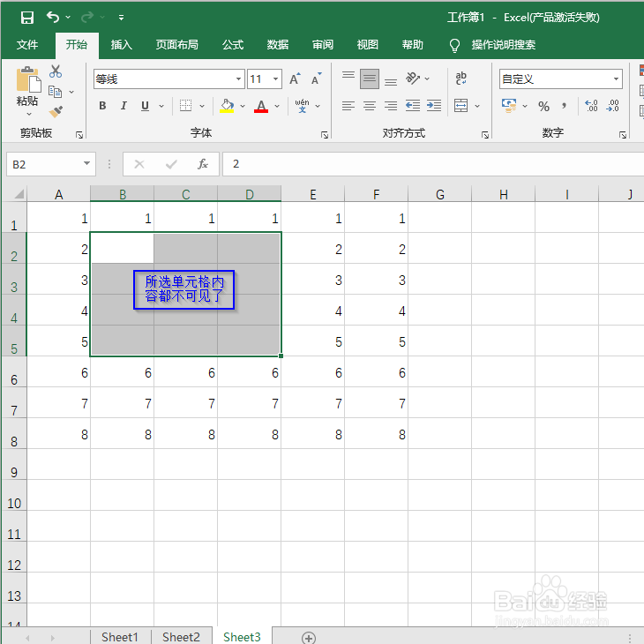This screenshot has width=644, height=644.
Task: Switch to the 公式 ribbon tab
Action: click(x=233, y=44)
